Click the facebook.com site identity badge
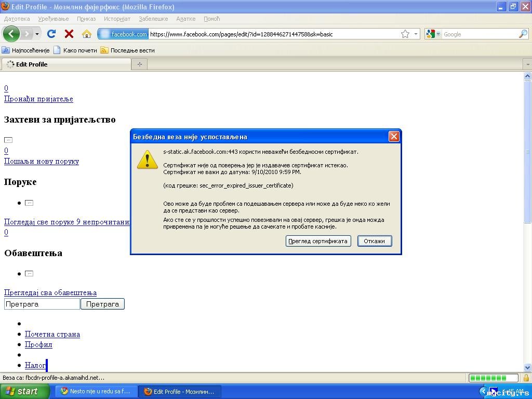This screenshot has width=532, height=399. [123, 34]
